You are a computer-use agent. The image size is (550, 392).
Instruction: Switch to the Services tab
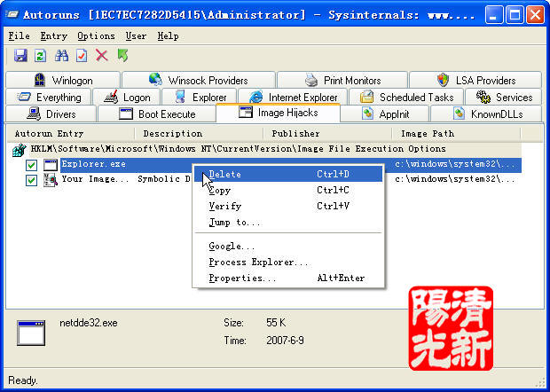pyautogui.click(x=504, y=97)
